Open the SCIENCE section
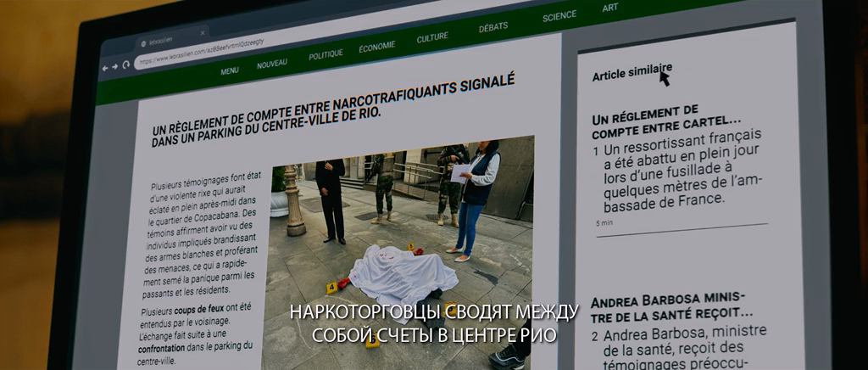Screen dimensions: 868x370 point(559,16)
